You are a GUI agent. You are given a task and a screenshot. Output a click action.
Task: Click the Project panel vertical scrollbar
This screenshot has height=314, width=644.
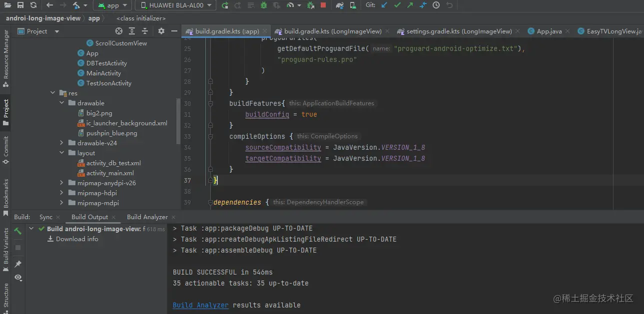(x=179, y=121)
